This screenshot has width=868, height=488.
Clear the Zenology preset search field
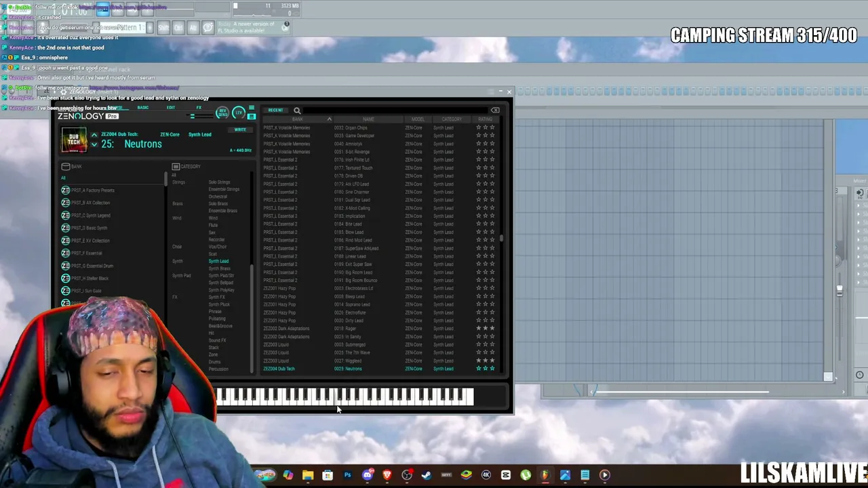[x=495, y=110]
